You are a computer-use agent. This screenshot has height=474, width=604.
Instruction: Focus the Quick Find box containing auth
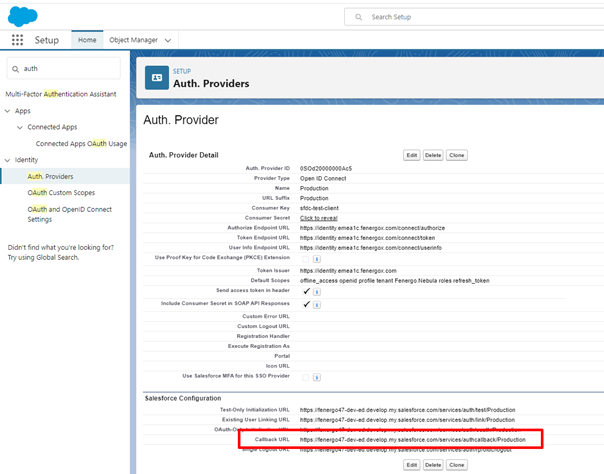[x=64, y=69]
